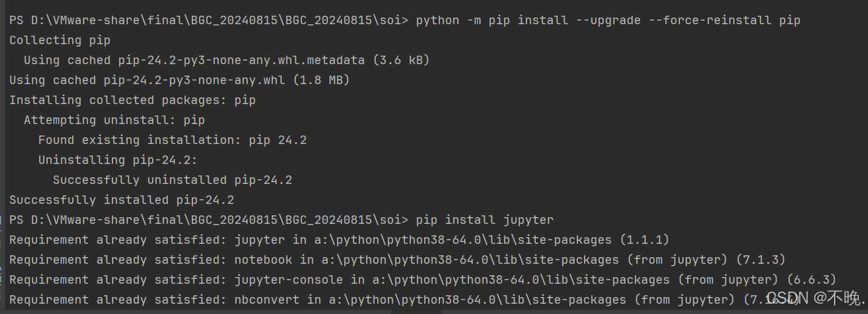Click the jupyter-console requirement line

423,280
